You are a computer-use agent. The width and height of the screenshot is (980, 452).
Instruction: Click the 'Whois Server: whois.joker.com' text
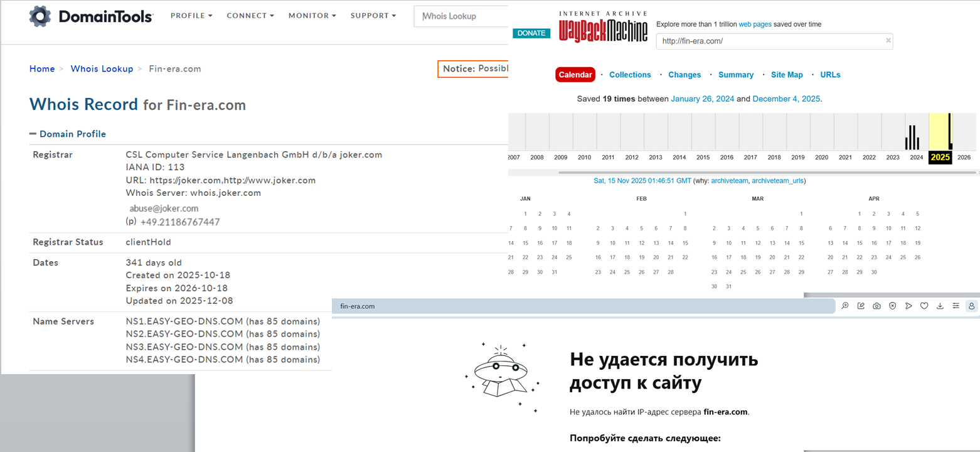(x=193, y=193)
